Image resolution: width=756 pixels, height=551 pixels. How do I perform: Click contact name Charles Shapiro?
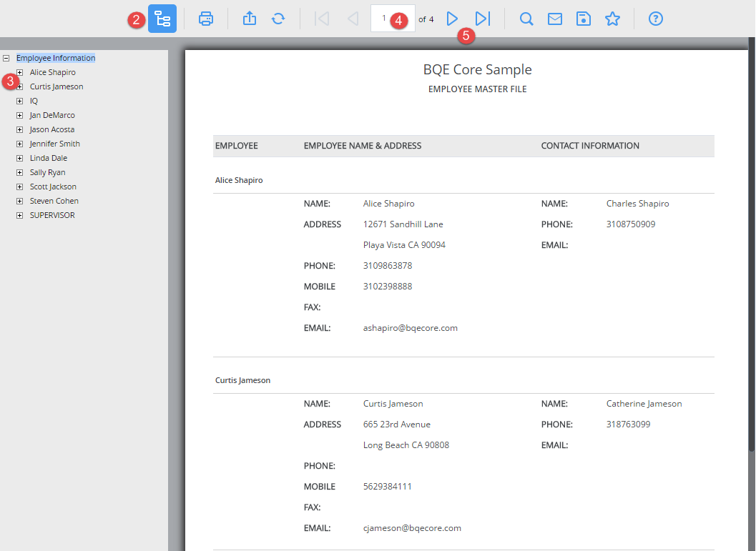click(x=637, y=203)
